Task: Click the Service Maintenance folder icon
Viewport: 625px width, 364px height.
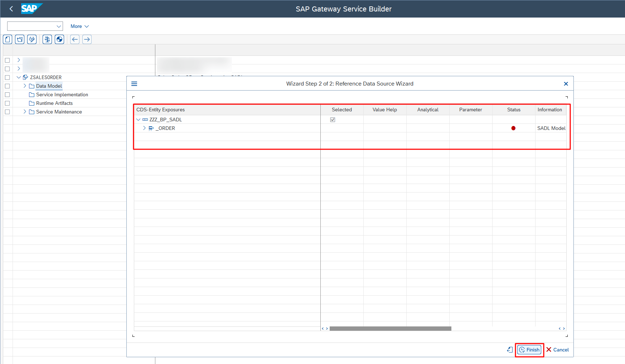Action: 32,112
